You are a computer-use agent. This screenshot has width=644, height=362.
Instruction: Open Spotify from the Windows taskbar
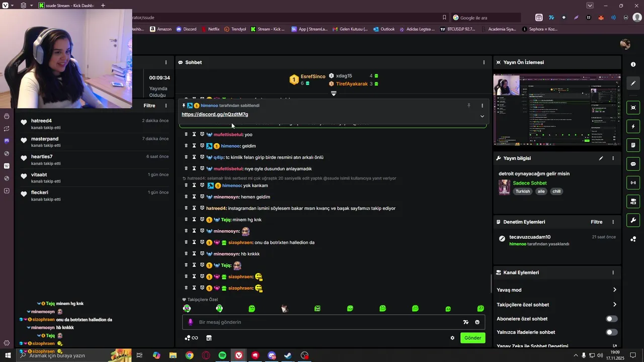point(222,355)
